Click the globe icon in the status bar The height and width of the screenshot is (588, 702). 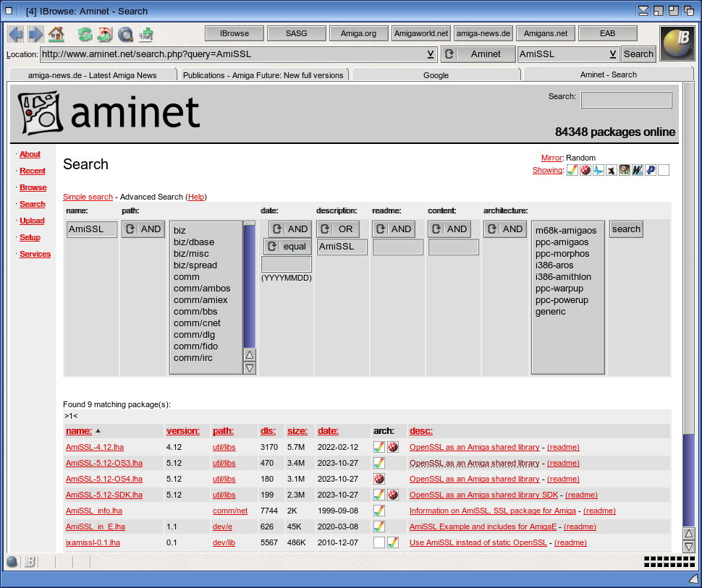pyautogui.click(x=12, y=561)
